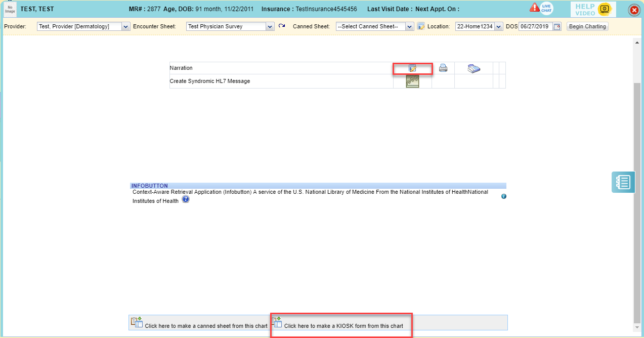644x338 pixels.
Task: Click the refresh arrow beside Encounter Sheet
Action: click(282, 26)
